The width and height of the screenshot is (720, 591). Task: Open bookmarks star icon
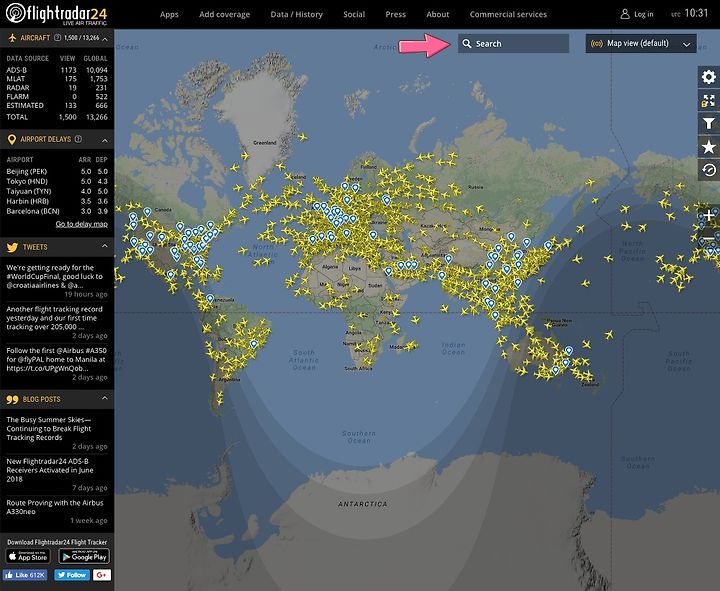tap(709, 147)
